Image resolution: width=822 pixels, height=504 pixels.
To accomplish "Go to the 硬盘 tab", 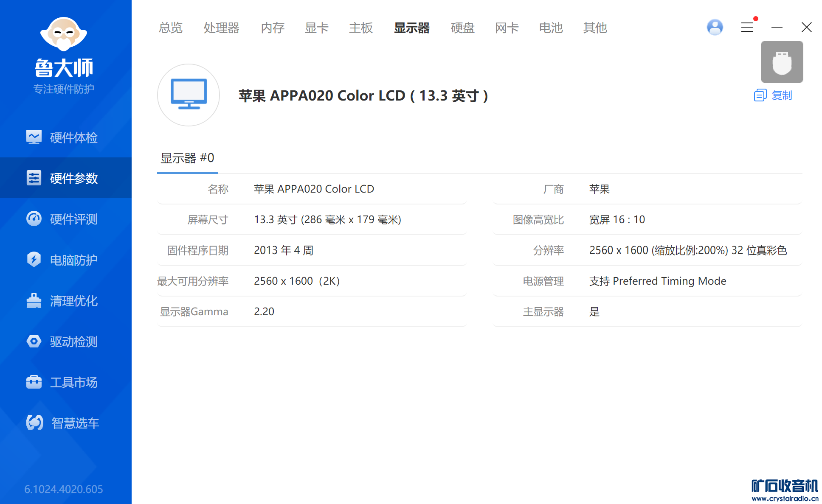I will 462,28.
